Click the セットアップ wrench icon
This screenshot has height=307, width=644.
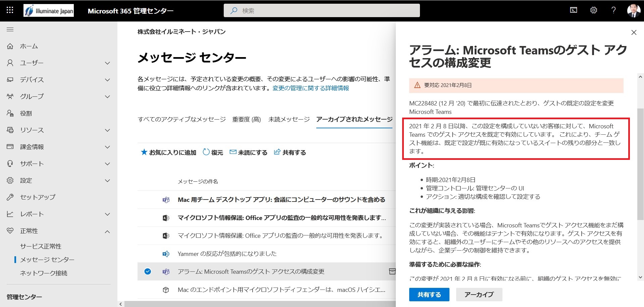coord(10,197)
